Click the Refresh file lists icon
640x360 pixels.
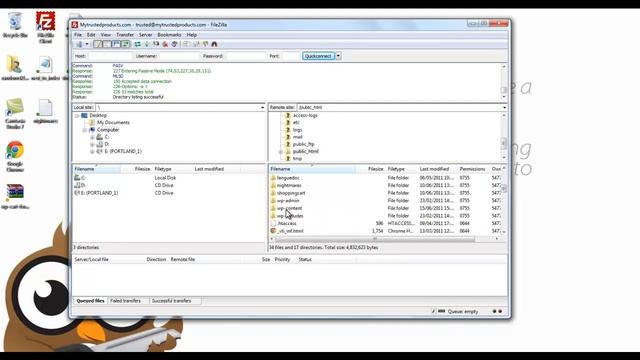138,44
